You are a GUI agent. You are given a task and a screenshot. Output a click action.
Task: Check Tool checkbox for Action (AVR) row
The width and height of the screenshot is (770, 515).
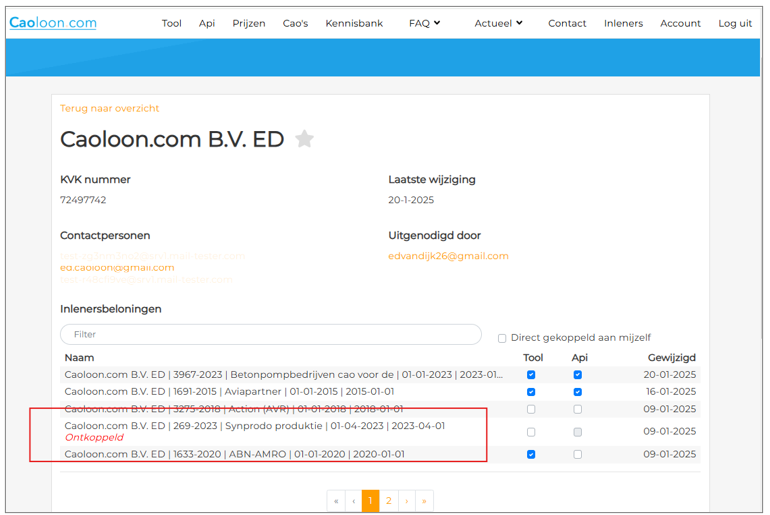click(531, 409)
